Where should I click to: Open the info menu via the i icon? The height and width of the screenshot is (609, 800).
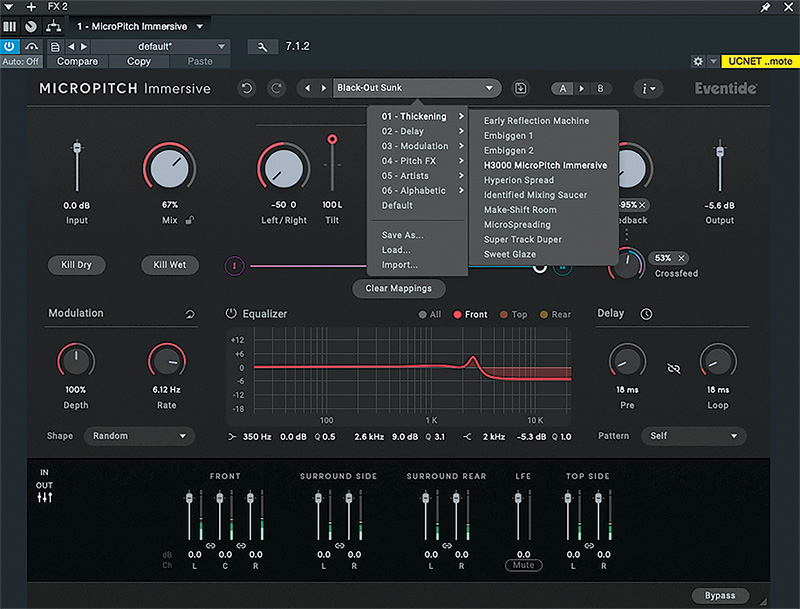[x=645, y=88]
